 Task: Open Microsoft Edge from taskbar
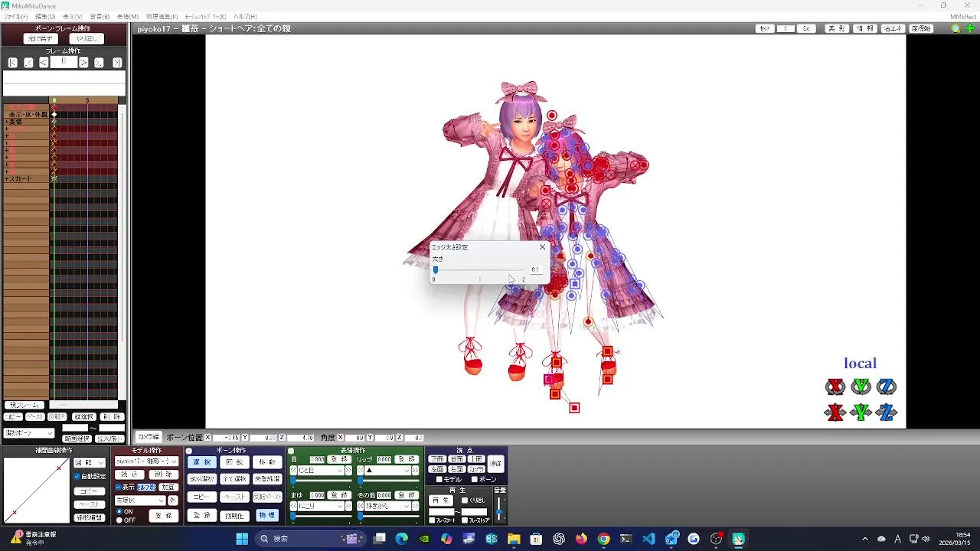(402, 539)
